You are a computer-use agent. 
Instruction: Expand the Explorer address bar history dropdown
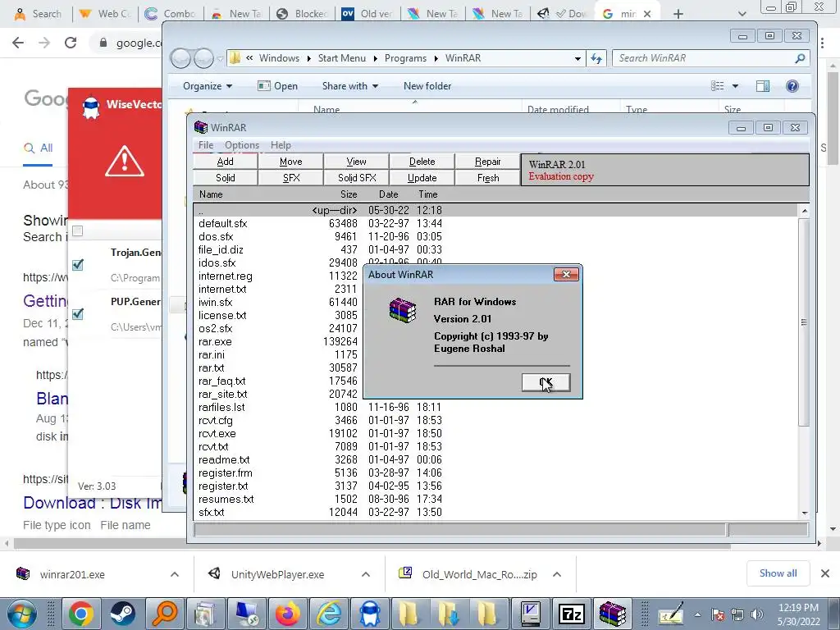pyautogui.click(x=577, y=58)
